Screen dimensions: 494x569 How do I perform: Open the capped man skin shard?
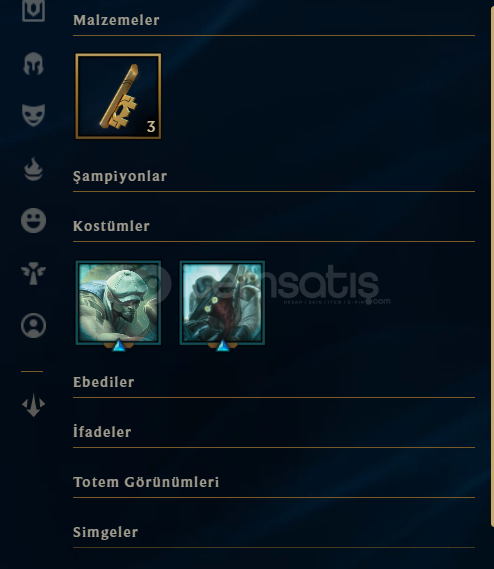pos(118,302)
